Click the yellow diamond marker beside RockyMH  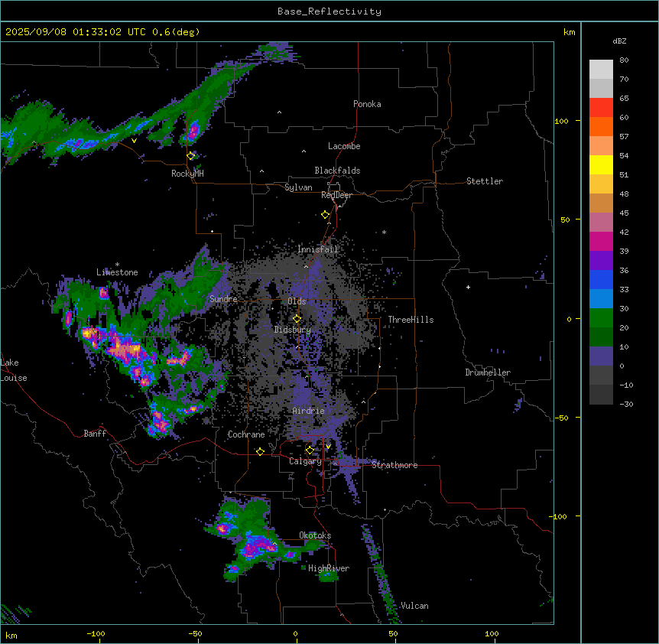[191, 156]
